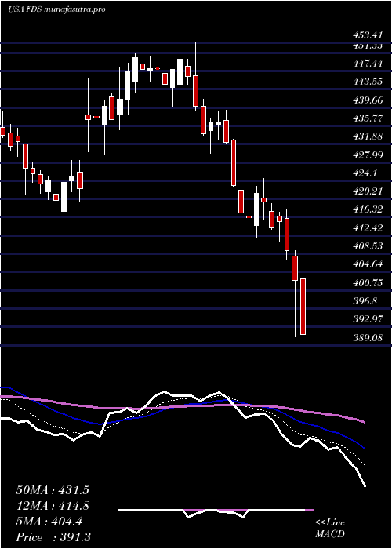
Task: Click the 5MA : 404.4 value
Action: (x=49, y=522)
